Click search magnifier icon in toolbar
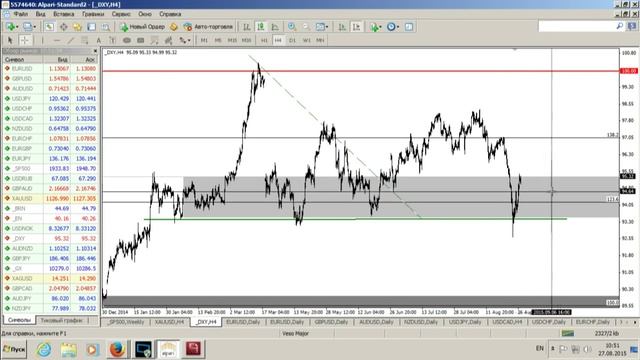 point(620,26)
